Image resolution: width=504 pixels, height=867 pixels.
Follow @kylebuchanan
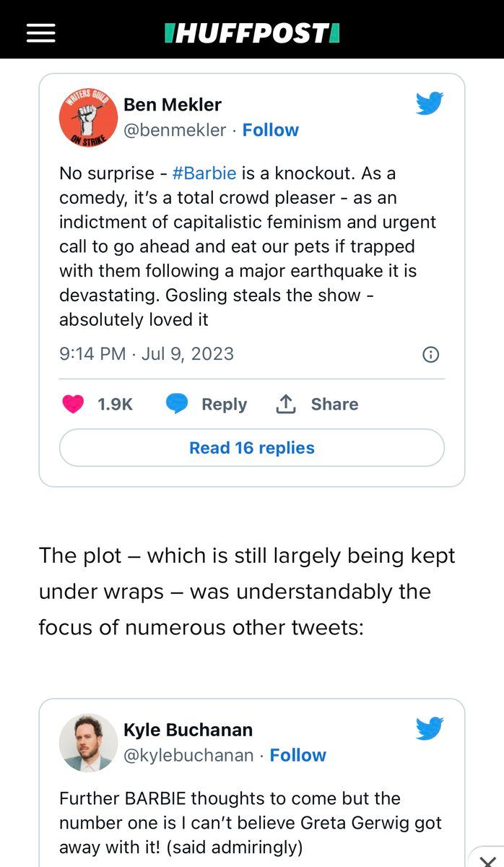[x=297, y=755]
